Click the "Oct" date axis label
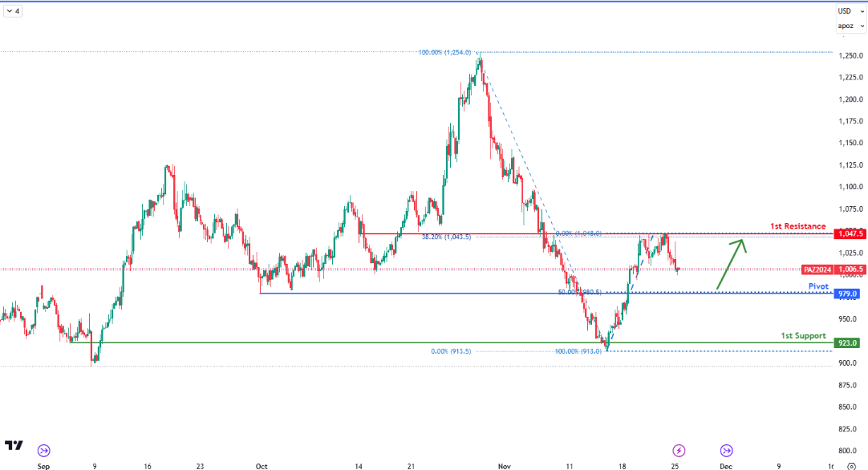 coord(262,466)
